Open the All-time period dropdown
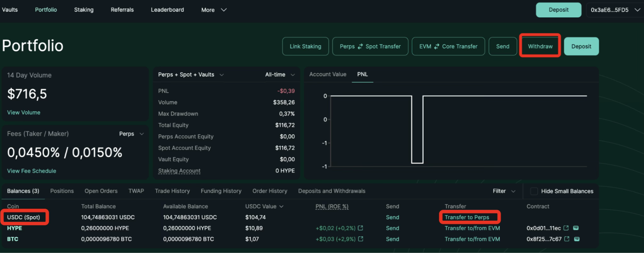Viewport: 644px width, 253px height. [x=280, y=75]
